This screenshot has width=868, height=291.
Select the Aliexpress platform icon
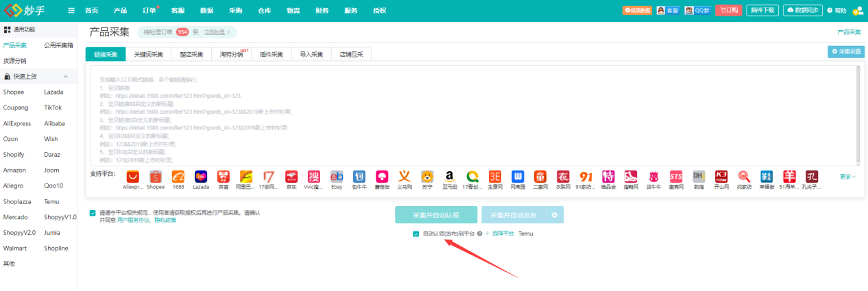132,177
